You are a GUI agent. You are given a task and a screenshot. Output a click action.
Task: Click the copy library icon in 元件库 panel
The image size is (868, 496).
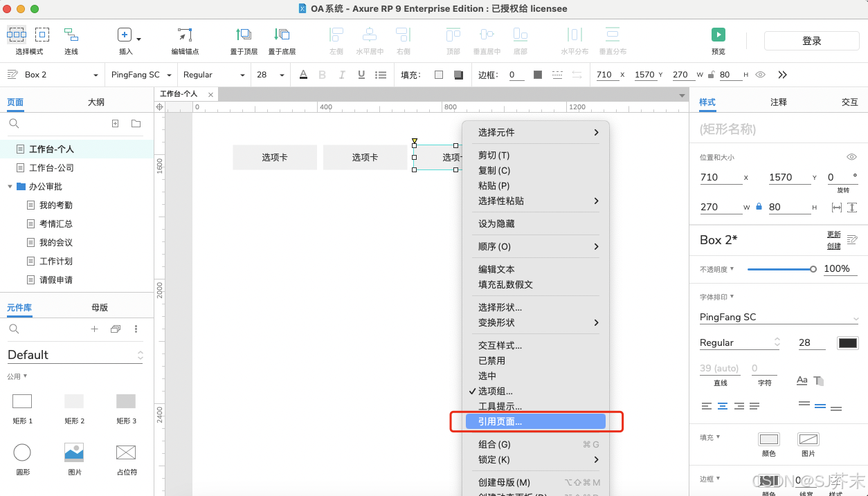click(x=116, y=329)
